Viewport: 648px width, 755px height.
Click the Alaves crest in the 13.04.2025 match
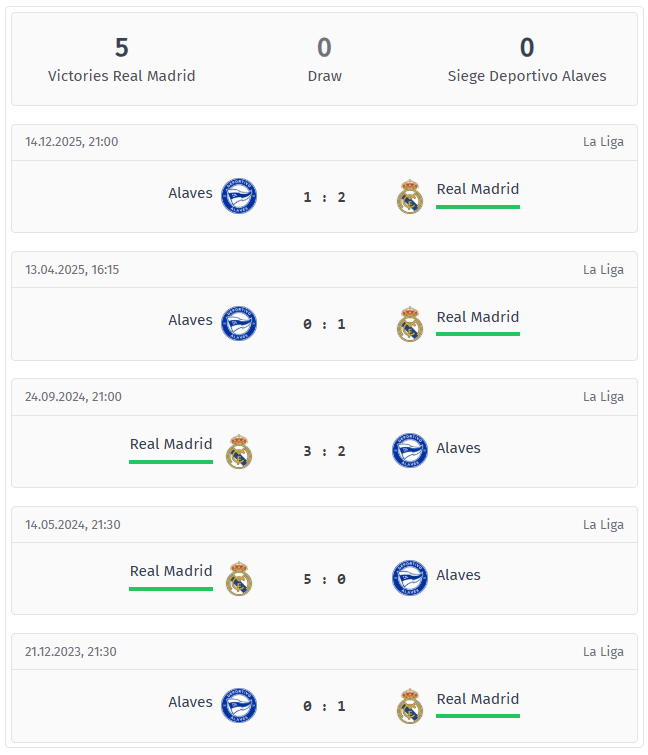click(x=239, y=324)
